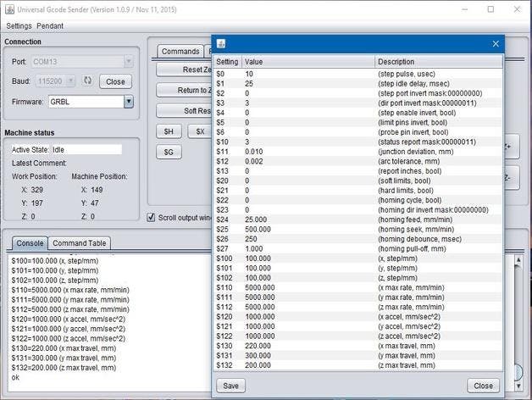The height and width of the screenshot is (400, 532).
Task: Send the $H homing command
Action: (x=169, y=131)
